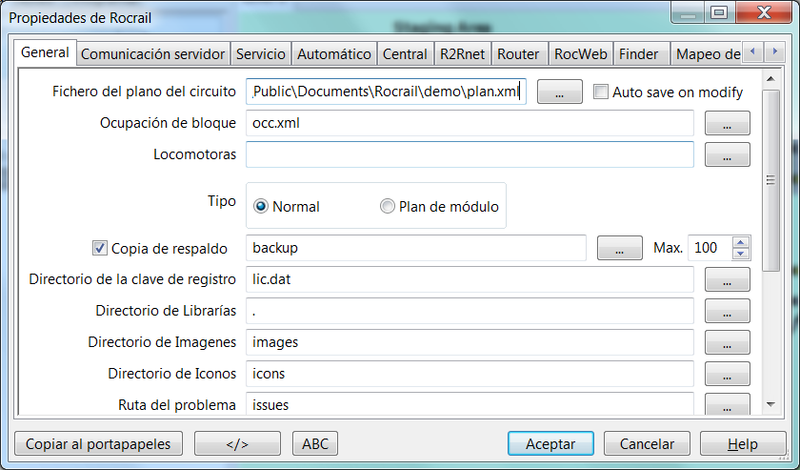Select the Plan de módulo radio option

(387, 206)
